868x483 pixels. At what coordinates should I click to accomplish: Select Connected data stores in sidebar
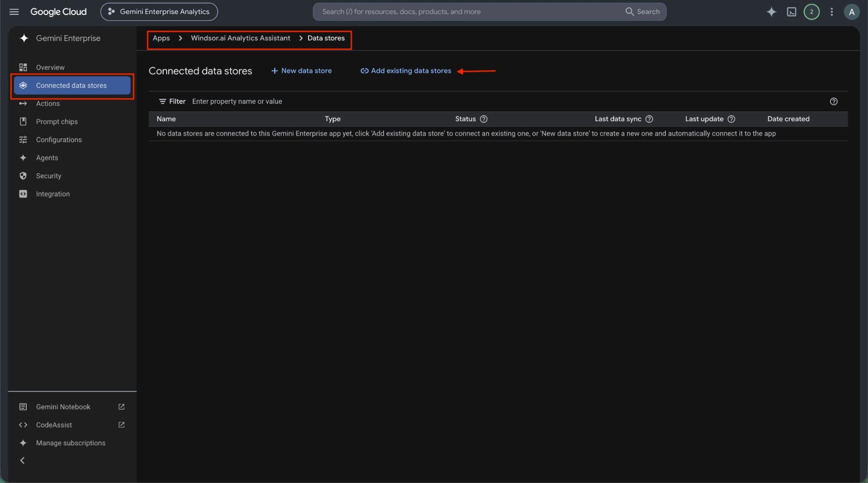pyautogui.click(x=72, y=85)
